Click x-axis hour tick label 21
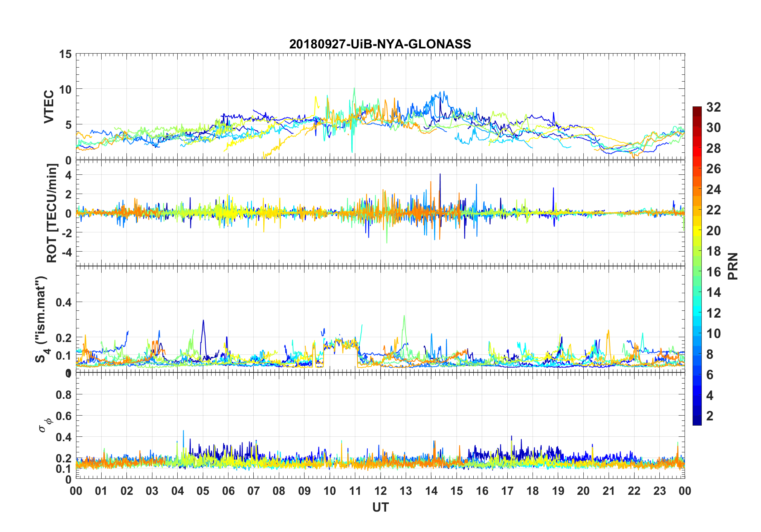Viewport: 761px width, 532px height. pyautogui.click(x=609, y=491)
